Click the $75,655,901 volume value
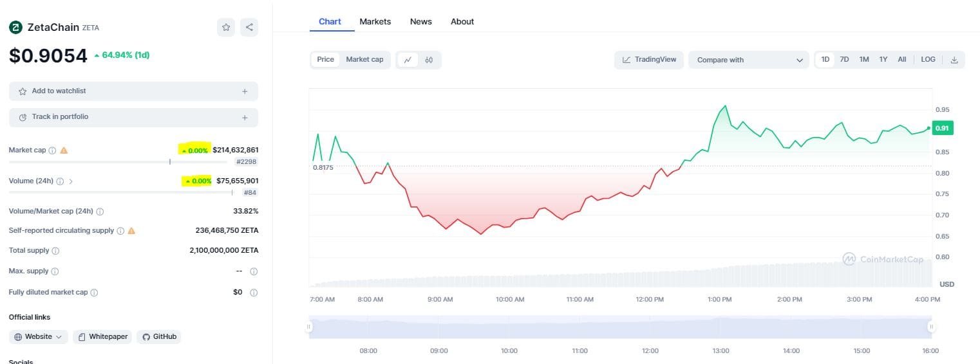Viewport: 980px width, 364px height. (238, 181)
